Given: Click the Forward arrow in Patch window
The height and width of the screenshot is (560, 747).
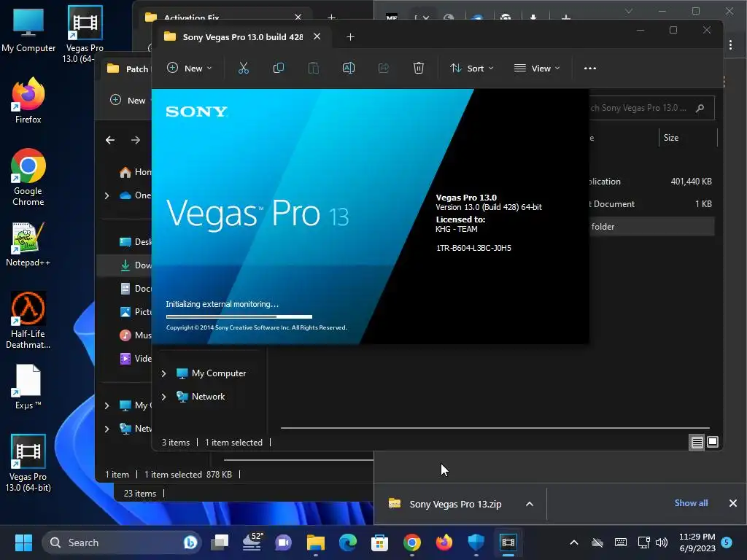Looking at the screenshot, I should [x=136, y=140].
